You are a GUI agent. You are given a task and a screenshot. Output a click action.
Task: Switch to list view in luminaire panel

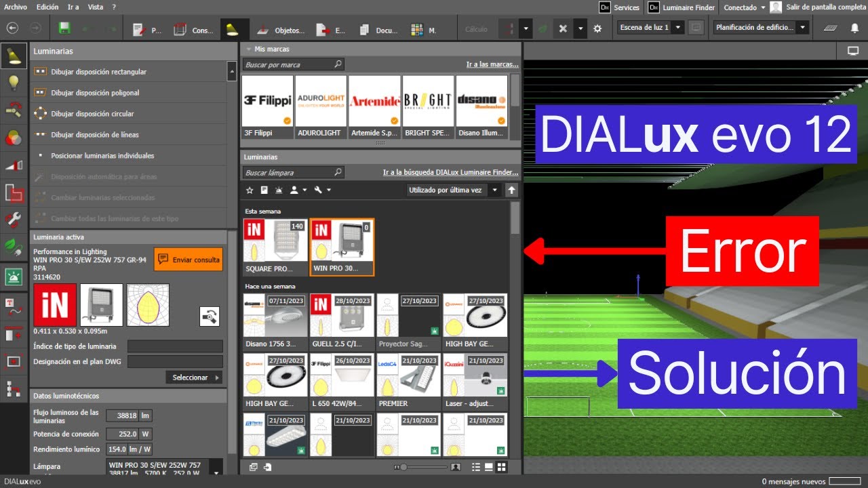[476, 467]
